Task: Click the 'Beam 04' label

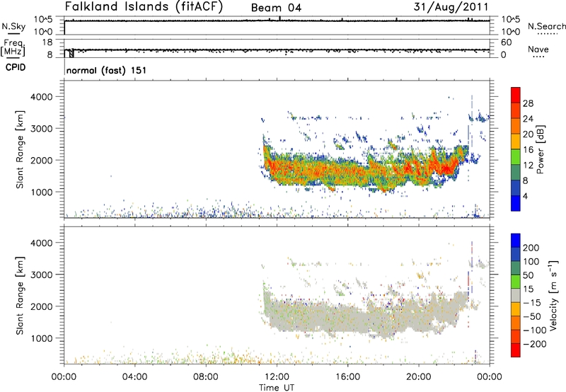Action: tap(276, 8)
